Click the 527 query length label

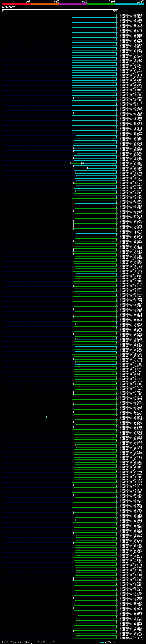[115, 11]
